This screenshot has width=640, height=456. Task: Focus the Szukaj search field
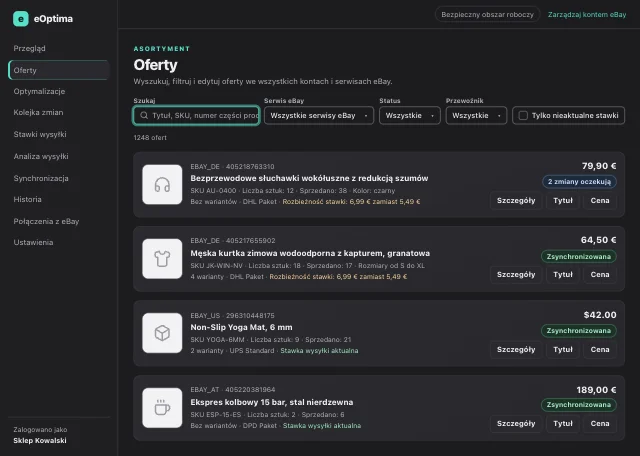click(x=196, y=116)
